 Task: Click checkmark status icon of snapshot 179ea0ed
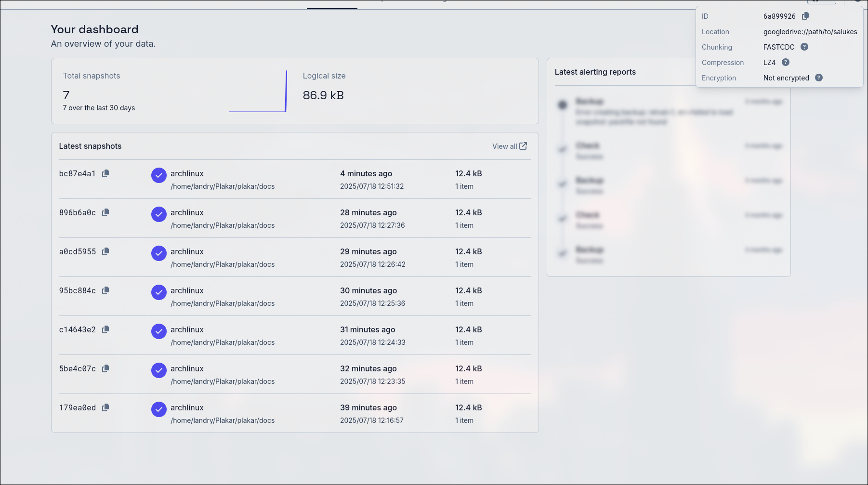[x=159, y=409]
